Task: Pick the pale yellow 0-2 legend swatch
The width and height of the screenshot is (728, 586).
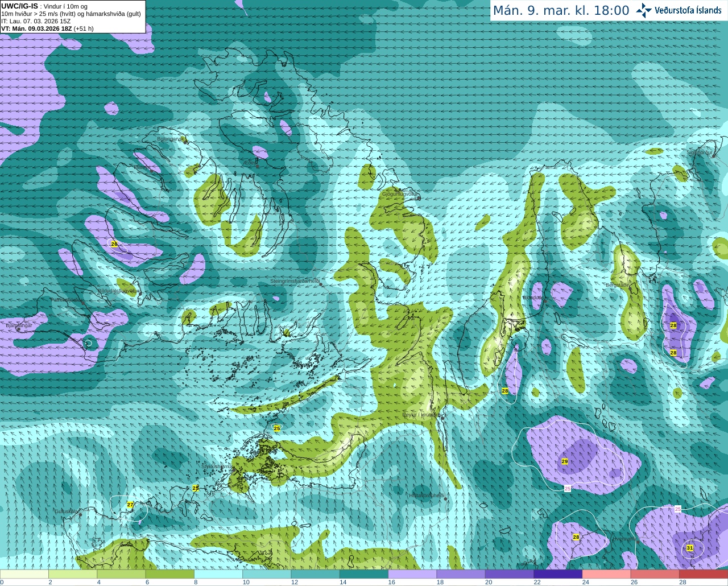Action: 24,574
